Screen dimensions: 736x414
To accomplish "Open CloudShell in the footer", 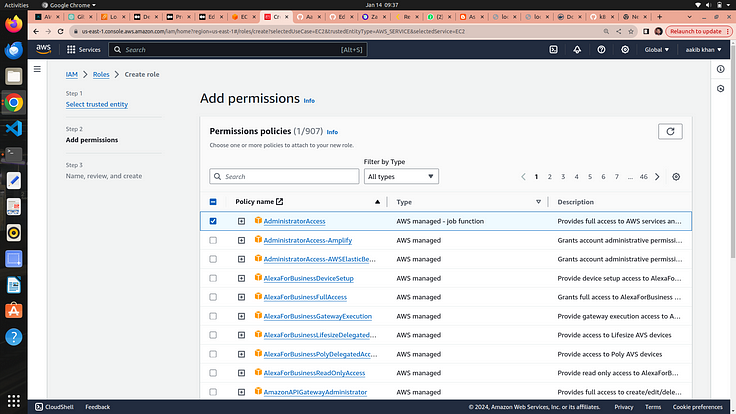I will coord(54,407).
